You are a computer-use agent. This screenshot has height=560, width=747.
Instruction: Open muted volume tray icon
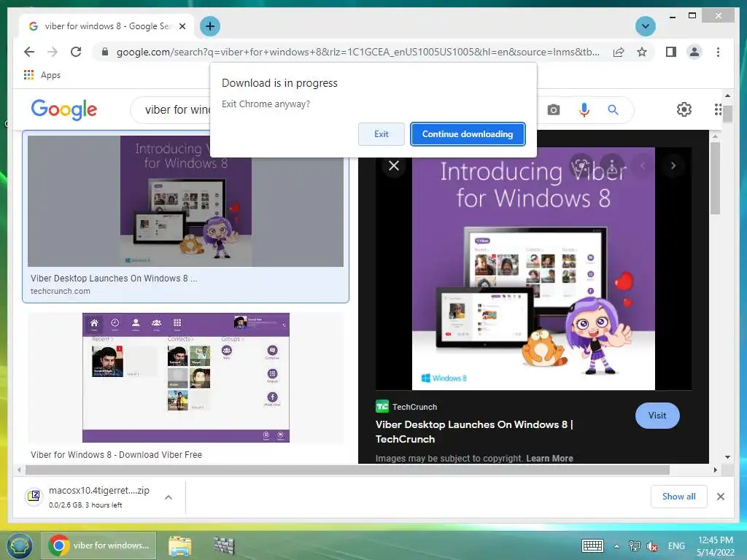652,546
